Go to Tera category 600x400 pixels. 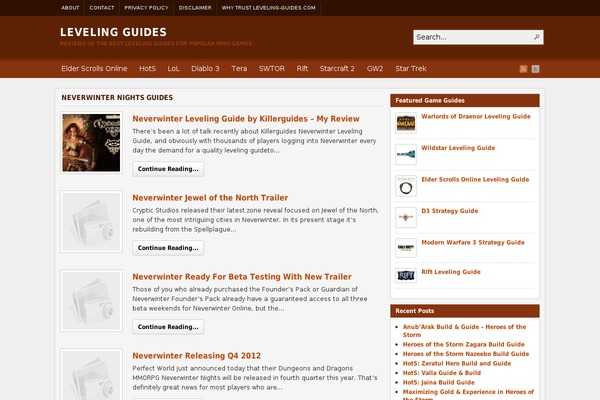(x=239, y=69)
